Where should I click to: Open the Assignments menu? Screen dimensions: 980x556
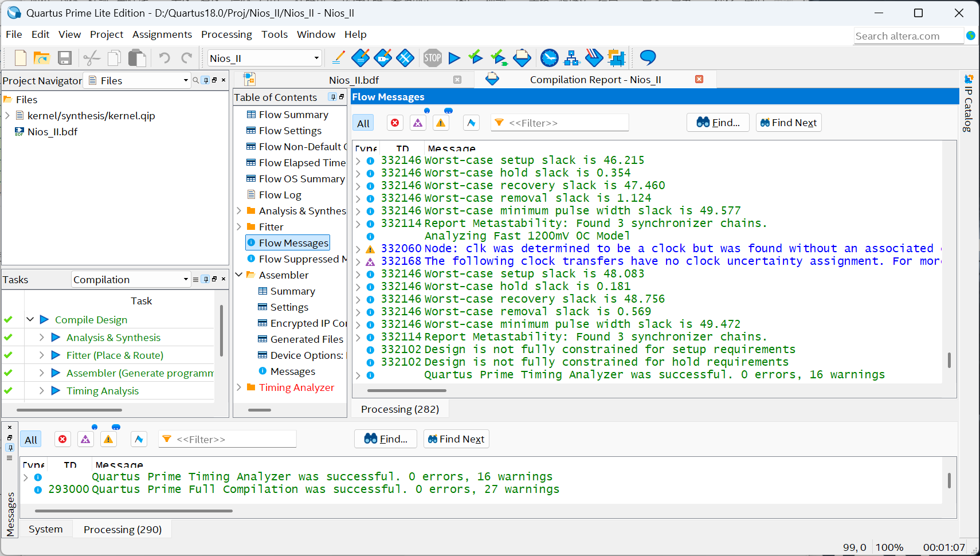click(x=162, y=34)
